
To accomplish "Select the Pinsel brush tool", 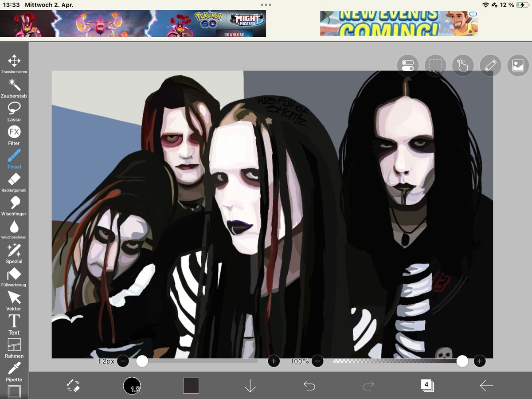I will tap(14, 159).
